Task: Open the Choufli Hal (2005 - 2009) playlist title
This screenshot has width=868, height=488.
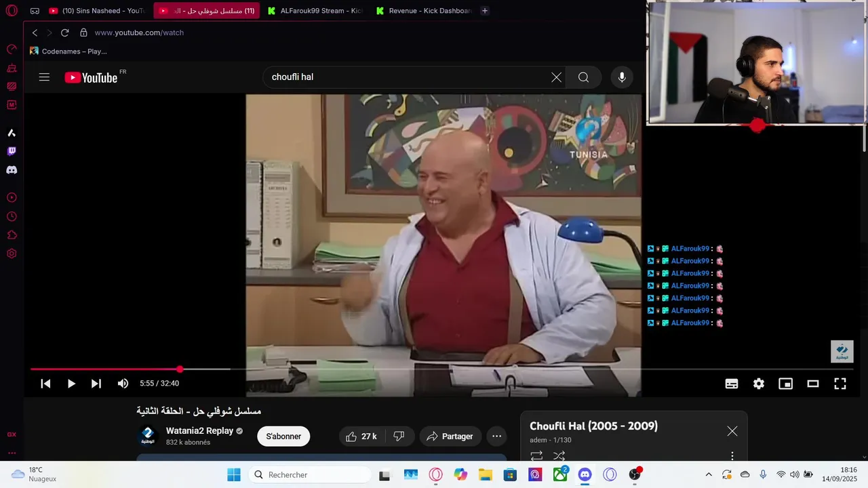Action: 593,426
